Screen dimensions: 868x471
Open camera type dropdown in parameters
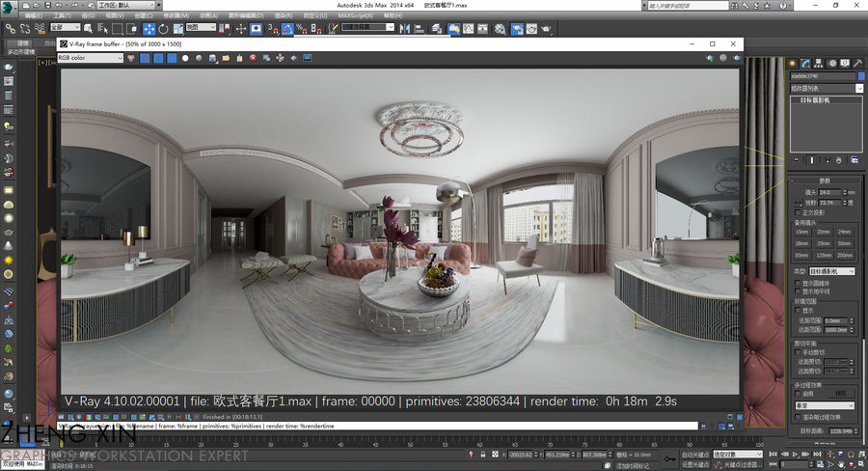click(x=831, y=271)
